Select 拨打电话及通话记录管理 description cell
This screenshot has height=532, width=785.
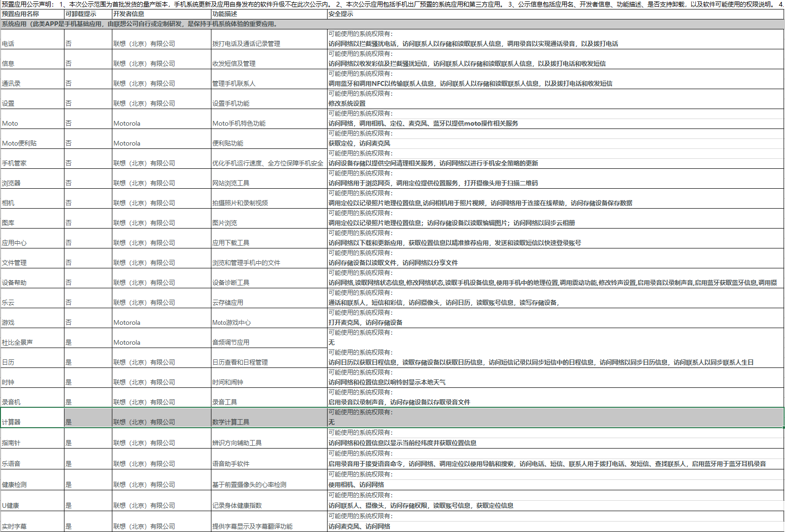coord(269,39)
